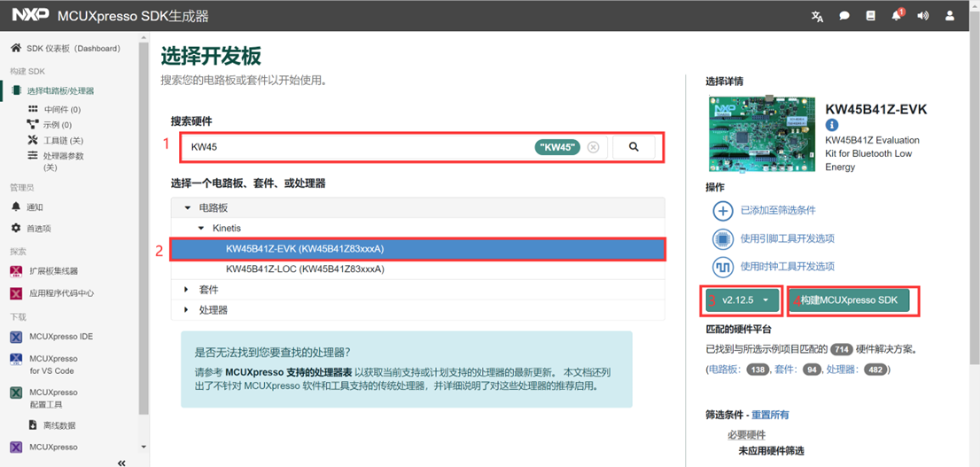Screen dimensions: 980x467
Task: Select KW45B41Z-LOC (KW45B41Z83xxxA) row
Action: (x=417, y=269)
